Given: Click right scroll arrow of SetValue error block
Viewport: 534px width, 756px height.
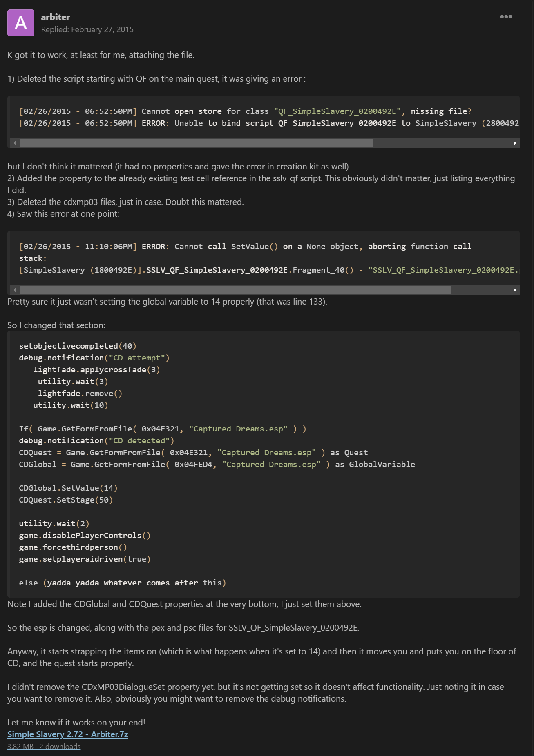Looking at the screenshot, I should (514, 290).
